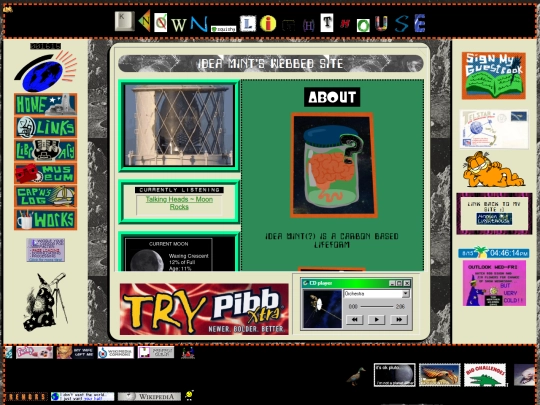Viewport: 540px width, 405px height.
Task: Click the blue globe eye logo
Action: [x=45, y=71]
